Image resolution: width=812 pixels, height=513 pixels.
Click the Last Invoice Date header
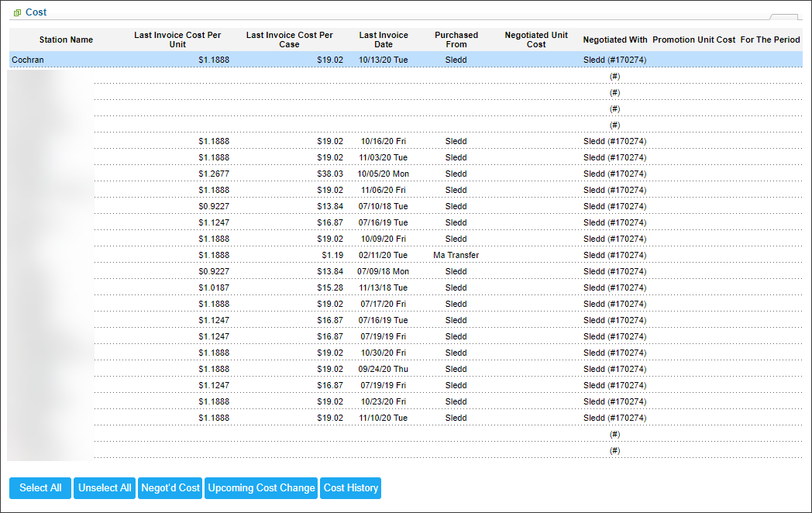pyautogui.click(x=384, y=40)
